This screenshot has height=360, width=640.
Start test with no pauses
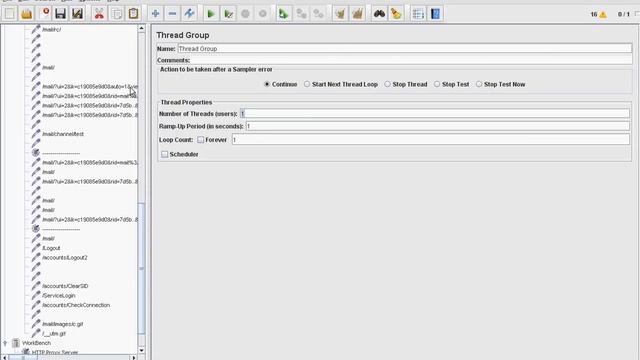[229, 14]
